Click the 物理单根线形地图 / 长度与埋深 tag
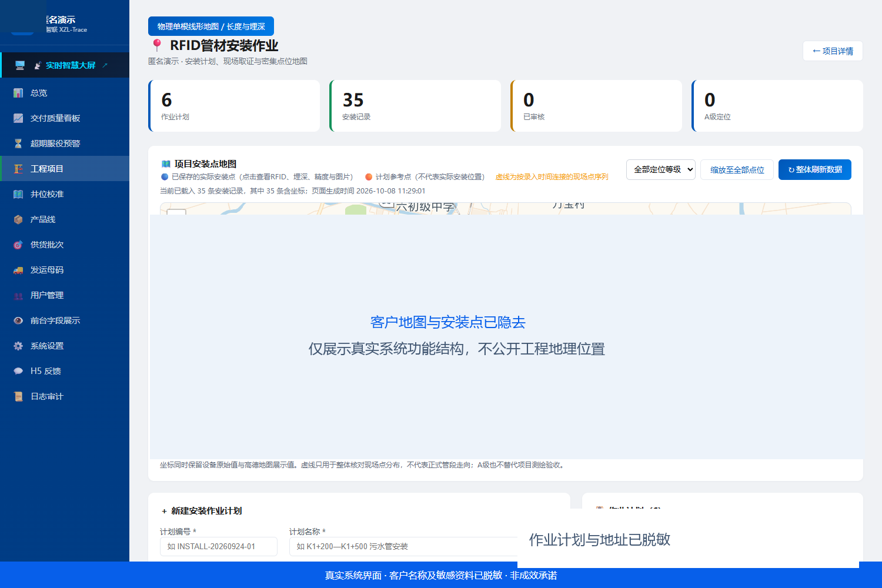 (x=211, y=26)
